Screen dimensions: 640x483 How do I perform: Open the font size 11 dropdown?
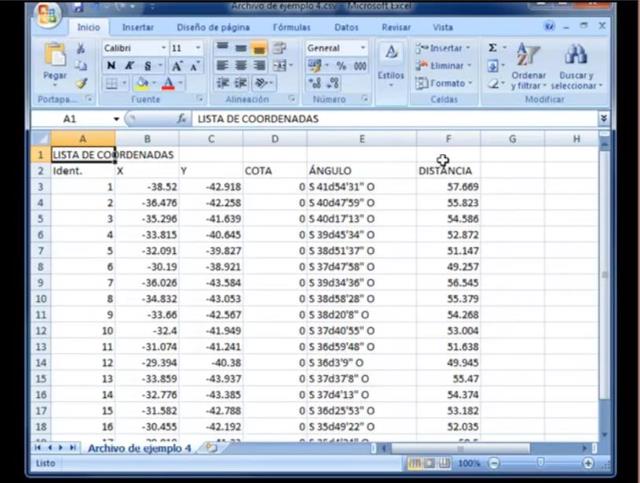[x=198, y=48]
